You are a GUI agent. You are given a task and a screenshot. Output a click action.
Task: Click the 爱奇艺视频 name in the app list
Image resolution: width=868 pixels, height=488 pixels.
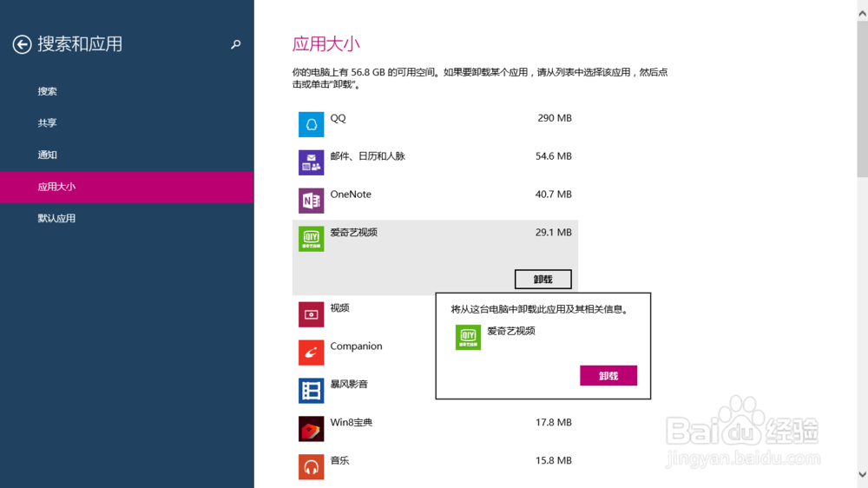[354, 233]
